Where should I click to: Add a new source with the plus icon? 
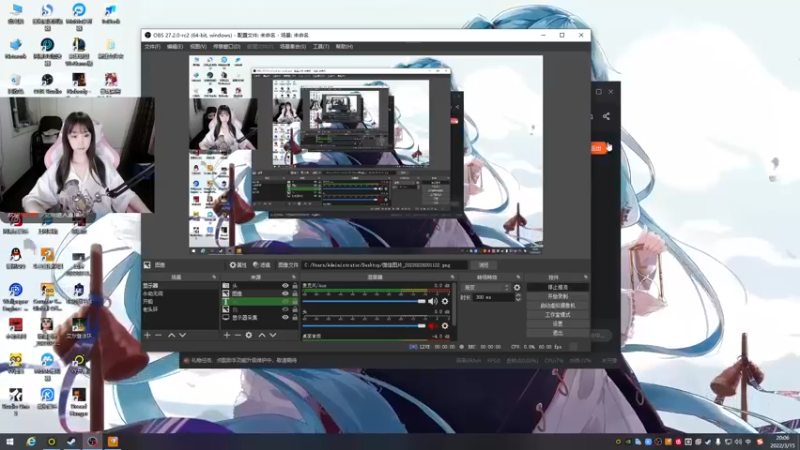227,335
